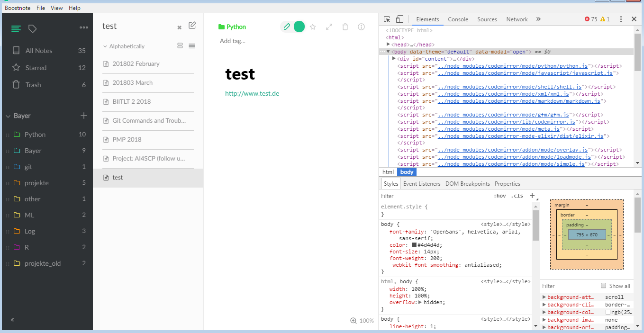
Task: Open the View menu
Action: (57, 8)
